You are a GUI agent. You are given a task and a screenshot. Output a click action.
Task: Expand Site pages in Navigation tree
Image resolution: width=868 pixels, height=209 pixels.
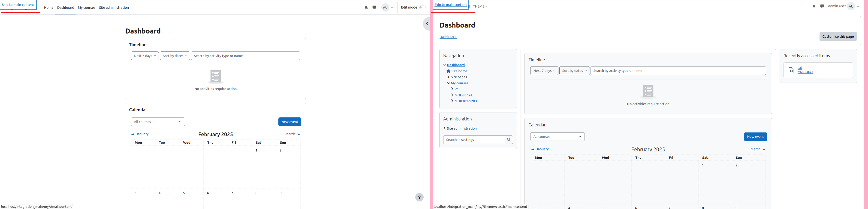click(x=449, y=77)
